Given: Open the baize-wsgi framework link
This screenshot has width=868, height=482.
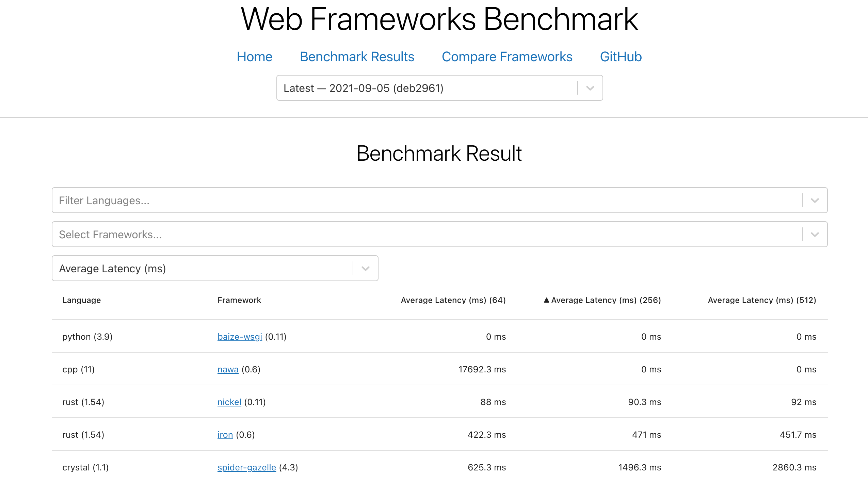Looking at the screenshot, I should coord(240,337).
